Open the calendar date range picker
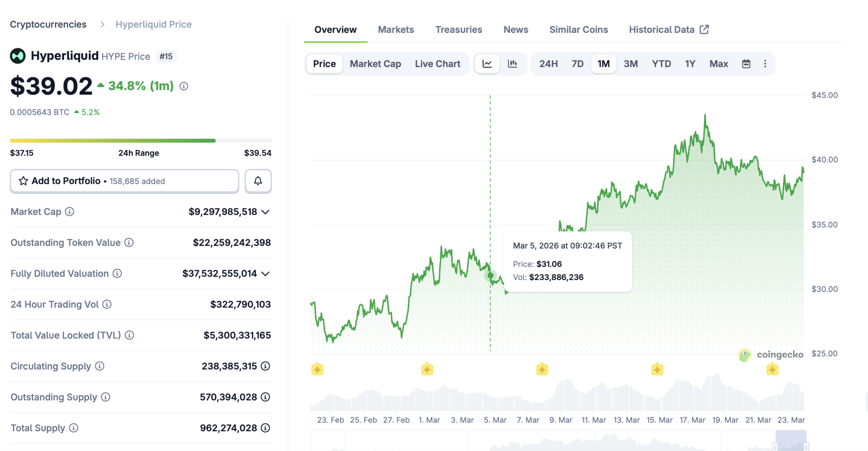This screenshot has height=451, width=868. tap(747, 63)
